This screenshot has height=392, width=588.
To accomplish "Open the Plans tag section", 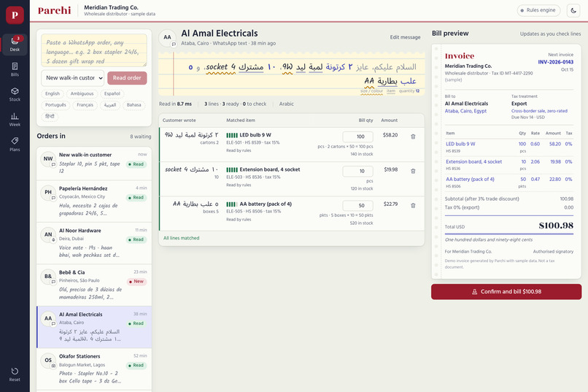I will (15, 145).
